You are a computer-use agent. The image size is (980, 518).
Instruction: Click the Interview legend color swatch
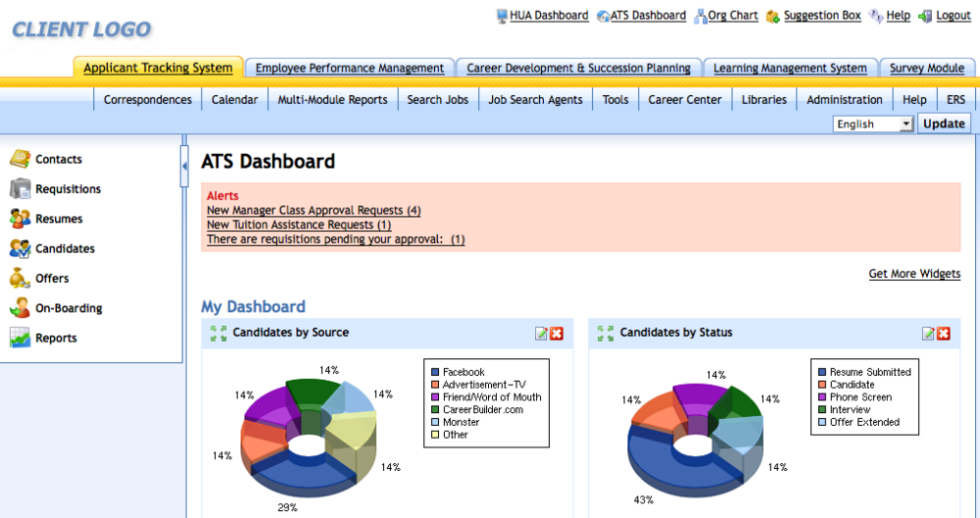(x=822, y=410)
